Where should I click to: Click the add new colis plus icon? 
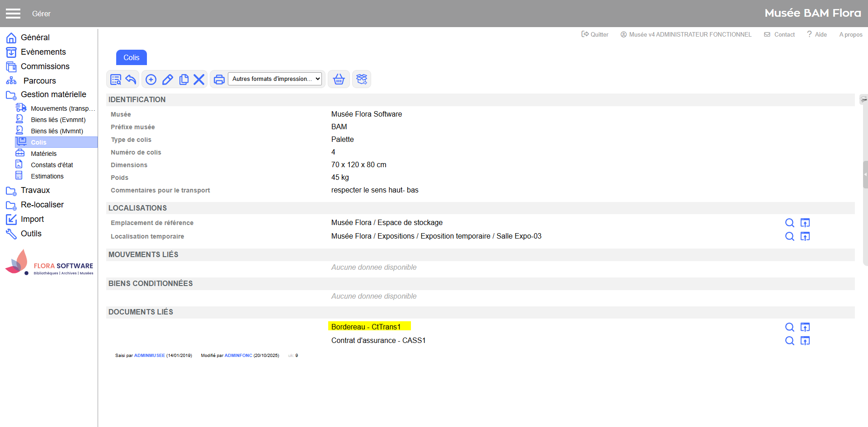coord(151,80)
